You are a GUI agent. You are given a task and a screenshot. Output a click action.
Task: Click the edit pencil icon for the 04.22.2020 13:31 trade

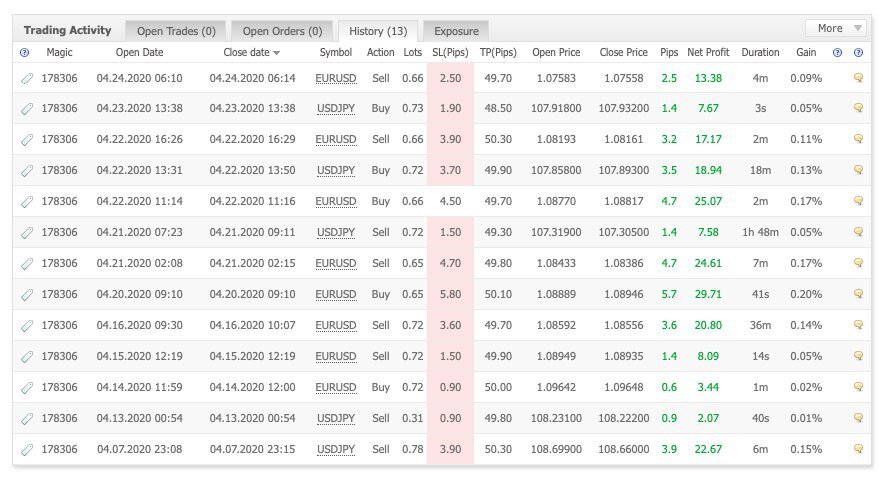[x=26, y=170]
